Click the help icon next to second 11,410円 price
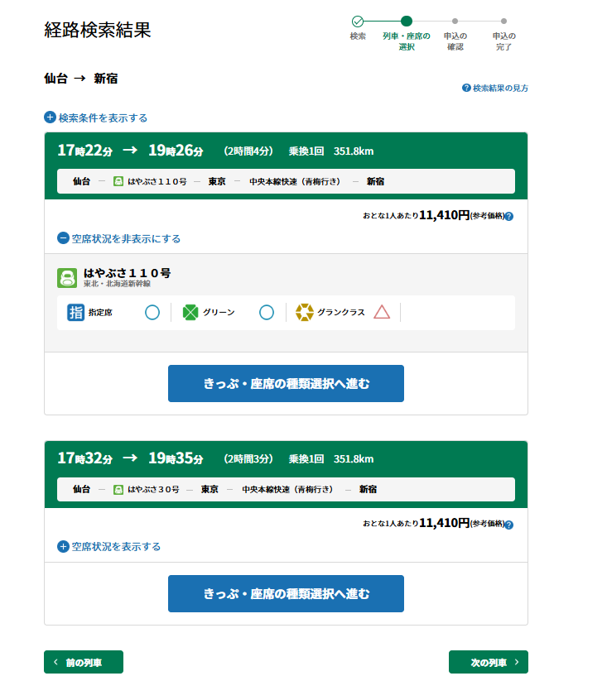The height and width of the screenshot is (700, 607). point(509,525)
